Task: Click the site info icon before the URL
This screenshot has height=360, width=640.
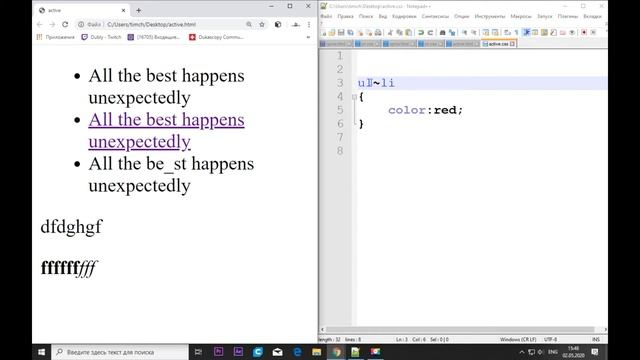Action: (81, 24)
